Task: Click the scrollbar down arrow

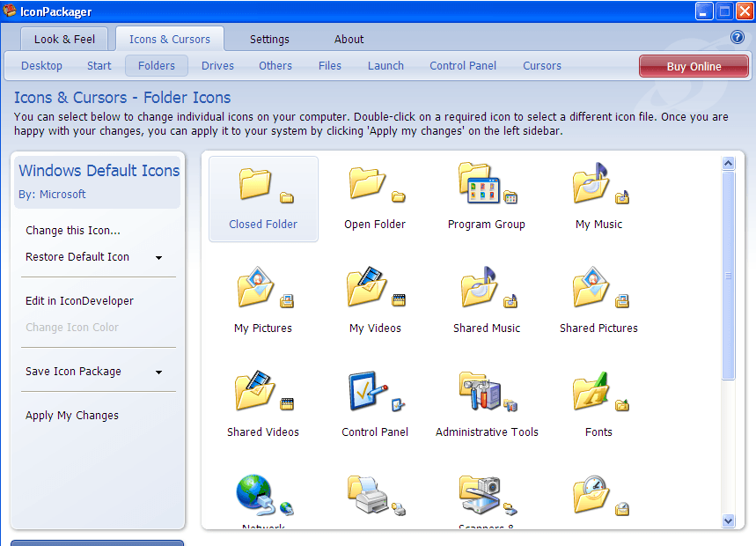Action: coord(728,520)
